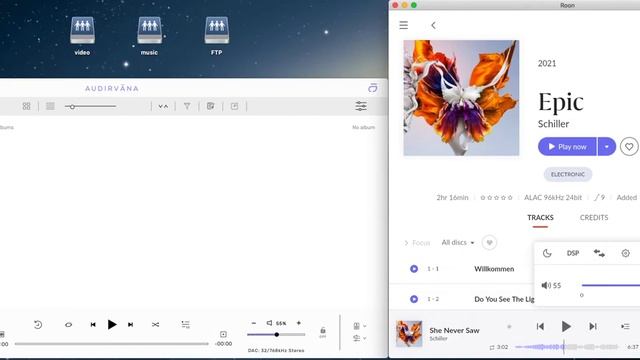Open sort order control in Audirvana toolbar
The height and width of the screenshot is (360, 640).
163,106
